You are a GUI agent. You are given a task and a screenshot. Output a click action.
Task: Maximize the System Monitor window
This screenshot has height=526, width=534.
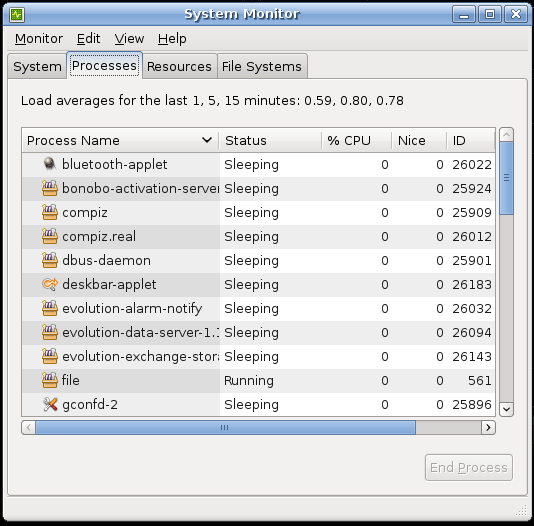pos(490,14)
